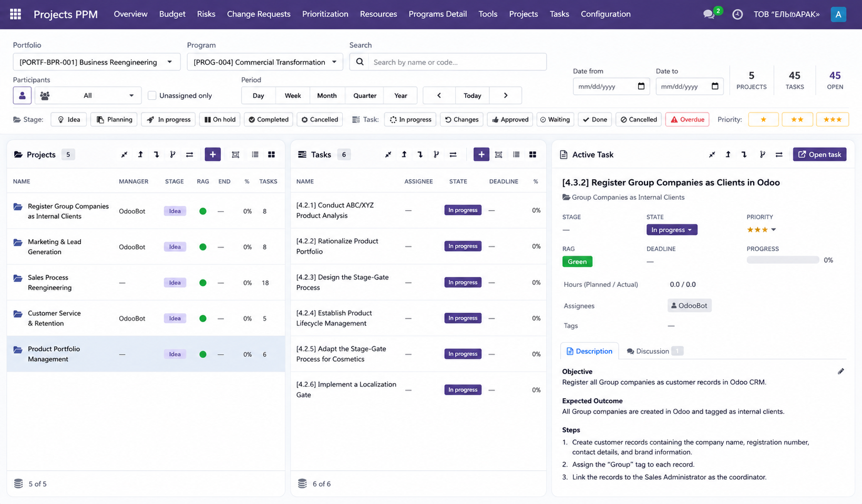Click the branch icon in Projects panel
Viewport: 862px width, 504px height.
coord(172,155)
